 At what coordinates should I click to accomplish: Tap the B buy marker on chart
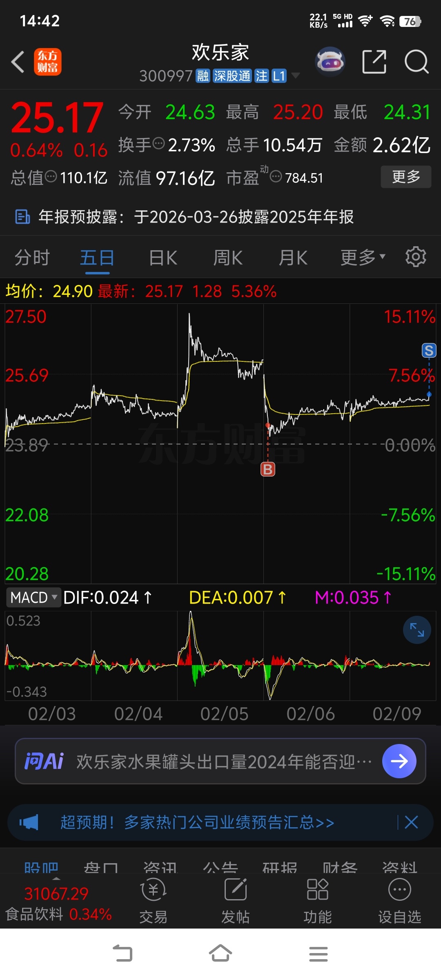[268, 470]
